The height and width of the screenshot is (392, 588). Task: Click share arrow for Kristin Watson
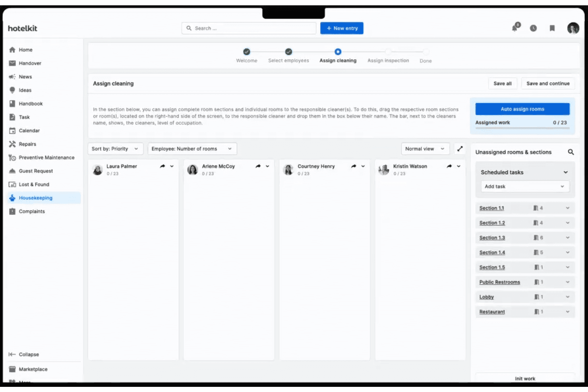coord(449,166)
